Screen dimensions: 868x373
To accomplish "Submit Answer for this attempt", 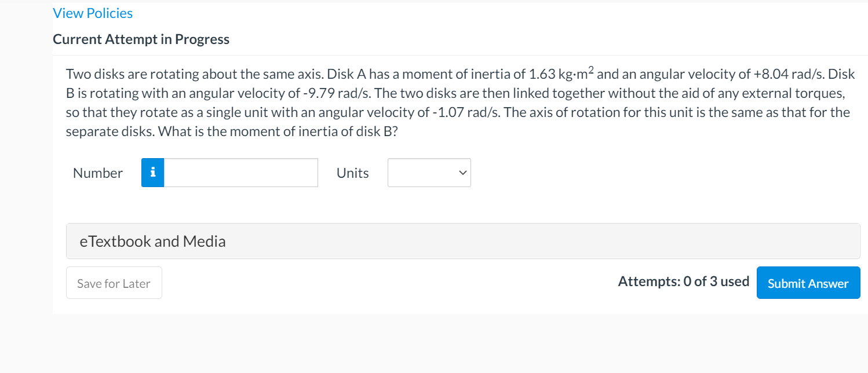I will (x=808, y=283).
